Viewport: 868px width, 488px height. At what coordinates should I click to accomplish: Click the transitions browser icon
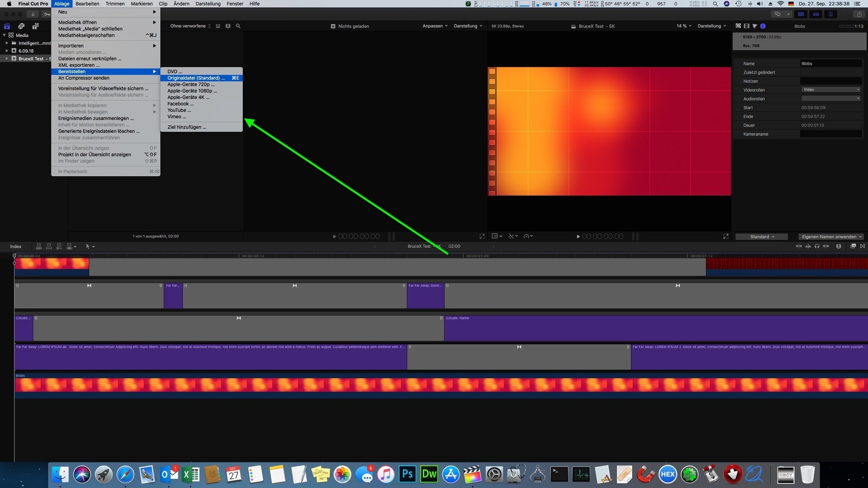863,246
